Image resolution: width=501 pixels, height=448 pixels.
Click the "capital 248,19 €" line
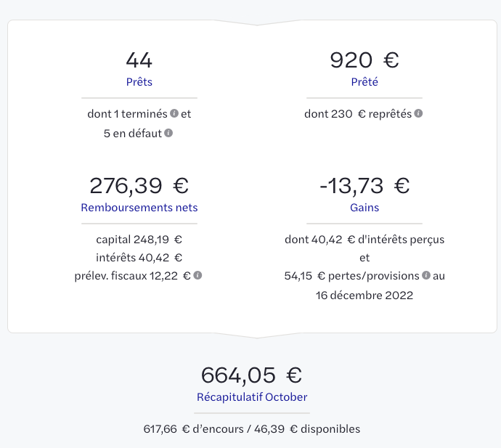[139, 239]
